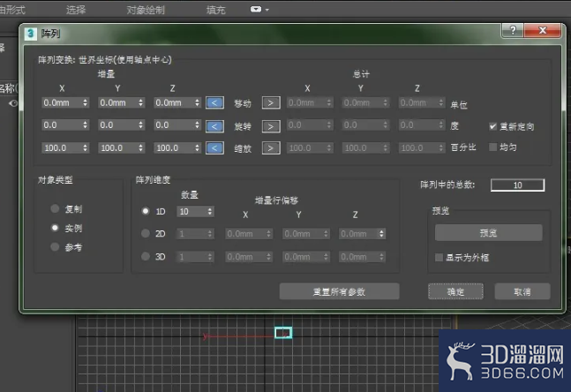Enable the 显示为外框 checkbox
The width and height of the screenshot is (571, 392).
click(439, 258)
